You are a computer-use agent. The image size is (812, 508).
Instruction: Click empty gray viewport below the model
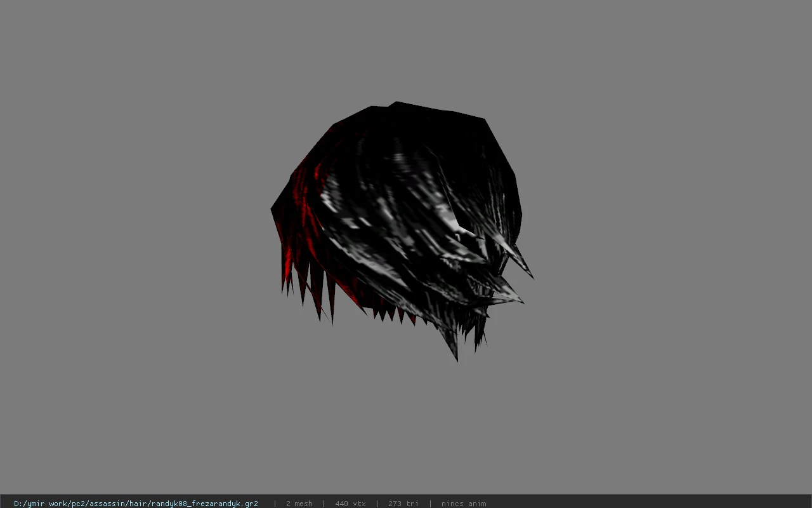[x=406, y=425]
